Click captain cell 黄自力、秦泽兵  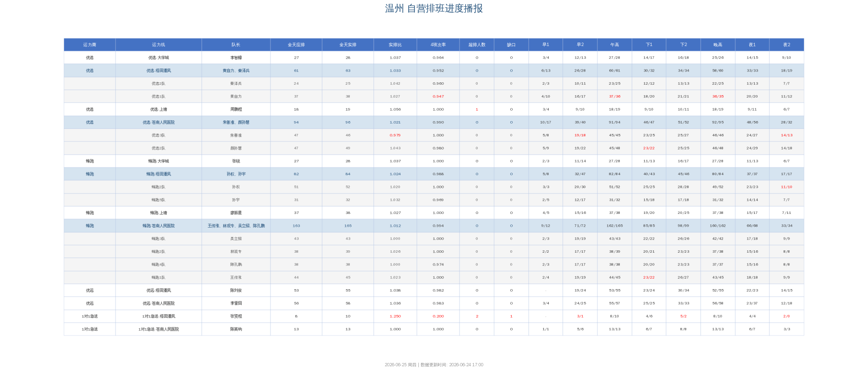[x=236, y=71]
